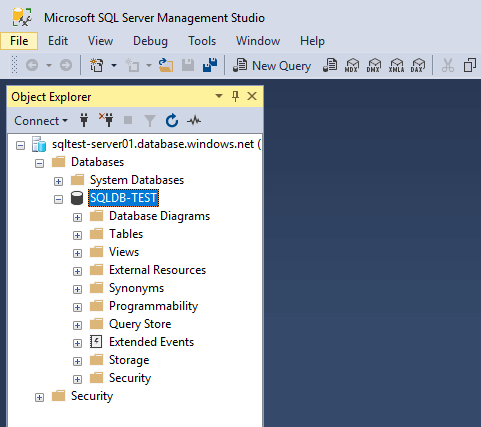Open Activity Monitor icon in Object Explorer

pyautogui.click(x=194, y=120)
